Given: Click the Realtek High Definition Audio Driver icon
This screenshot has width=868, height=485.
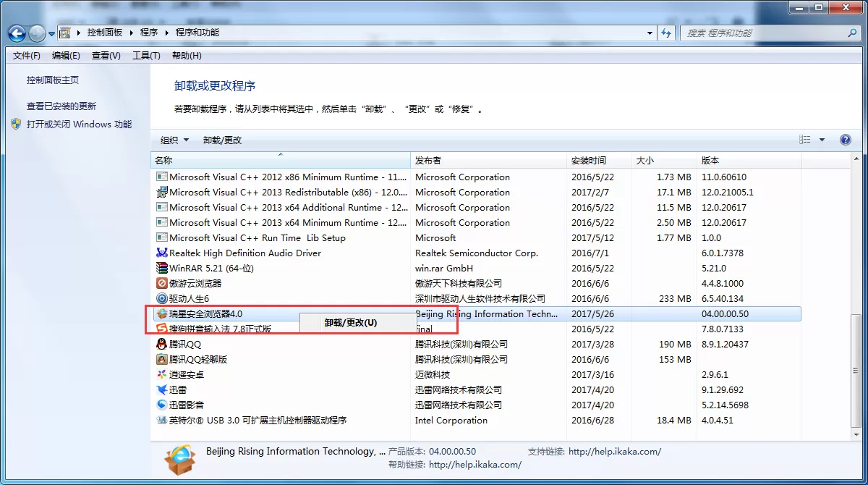Looking at the screenshot, I should coord(162,253).
